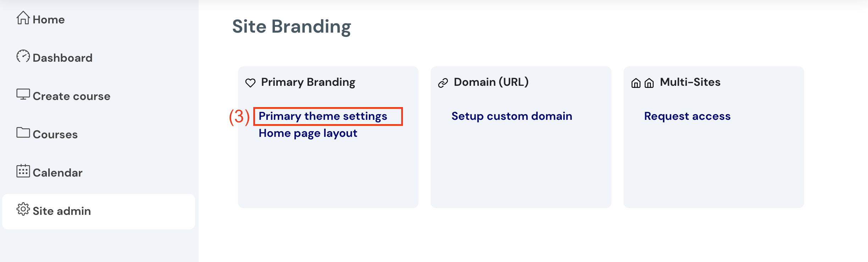
Task: Click Request access under Multi-Sites
Action: point(687,116)
